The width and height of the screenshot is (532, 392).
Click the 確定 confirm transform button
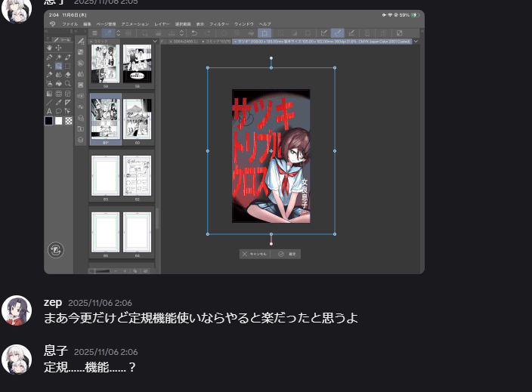coord(286,254)
